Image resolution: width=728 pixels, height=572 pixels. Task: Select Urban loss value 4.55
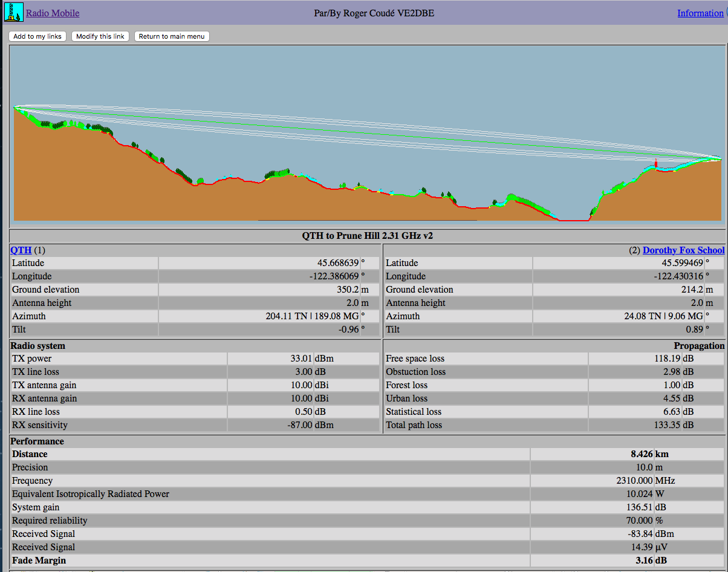(x=672, y=398)
